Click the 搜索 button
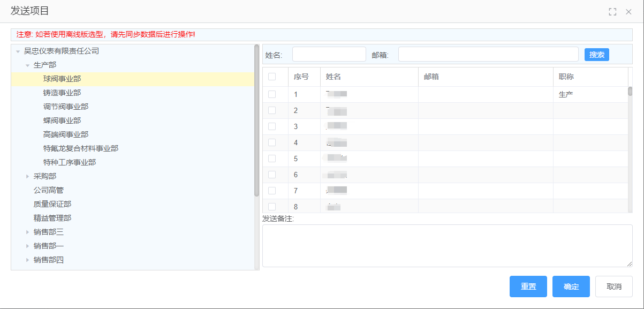This screenshot has height=309, width=644. tap(596, 55)
